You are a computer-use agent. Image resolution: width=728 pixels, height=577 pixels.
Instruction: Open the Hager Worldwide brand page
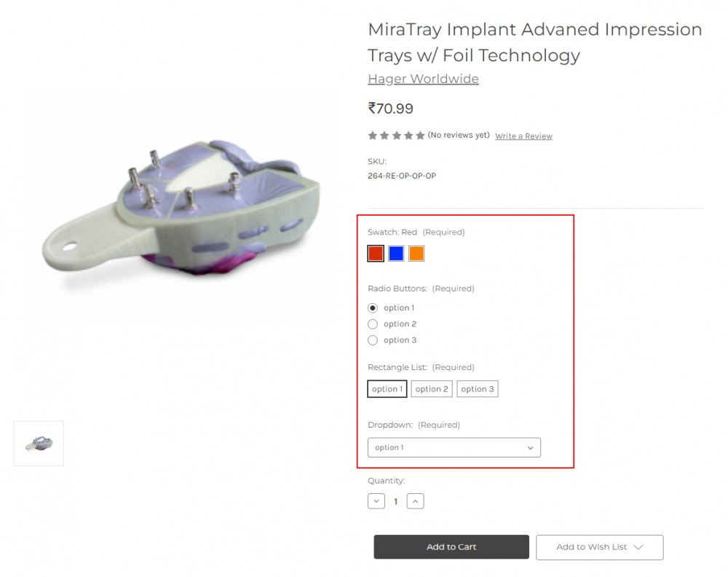pos(423,79)
